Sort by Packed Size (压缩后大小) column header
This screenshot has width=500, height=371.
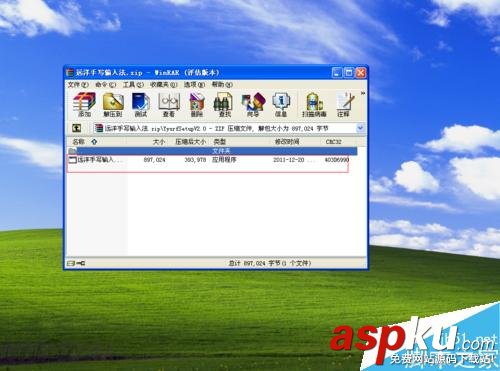190,142
